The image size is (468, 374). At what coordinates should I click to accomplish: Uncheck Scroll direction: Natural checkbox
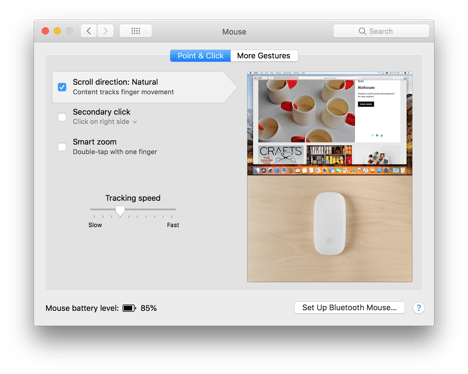pos(62,87)
